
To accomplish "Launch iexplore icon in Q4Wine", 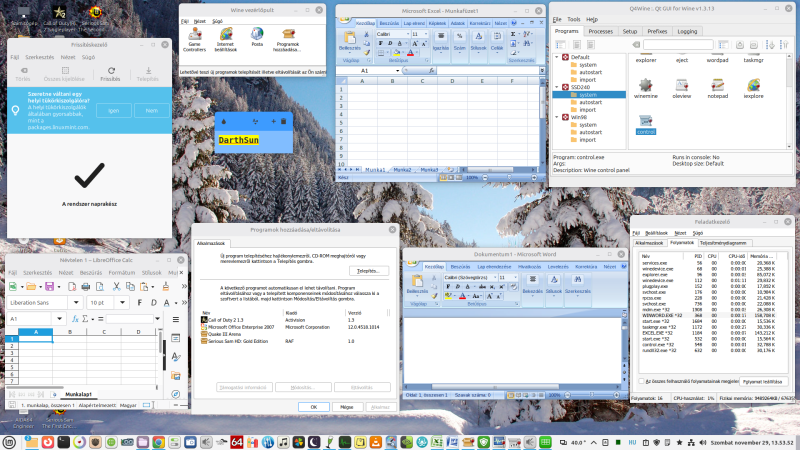I will 754,89.
